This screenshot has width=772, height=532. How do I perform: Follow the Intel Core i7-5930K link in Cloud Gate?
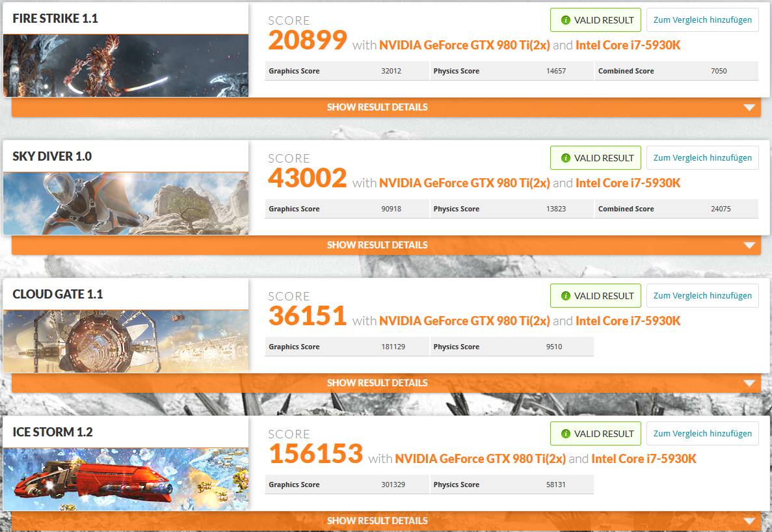click(x=628, y=321)
